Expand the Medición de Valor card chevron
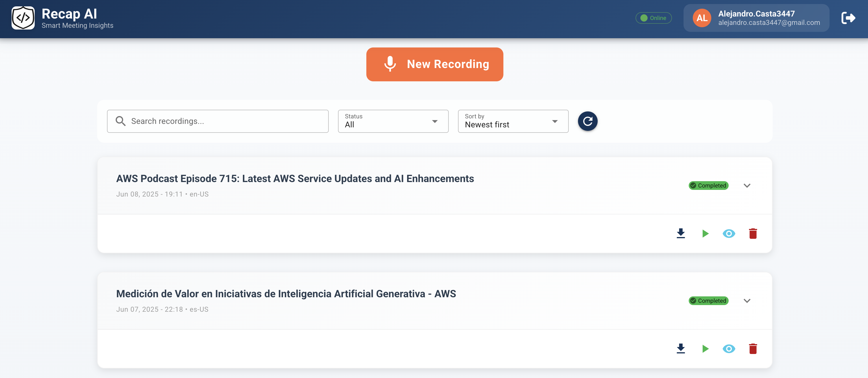This screenshot has width=868, height=378. (x=747, y=300)
